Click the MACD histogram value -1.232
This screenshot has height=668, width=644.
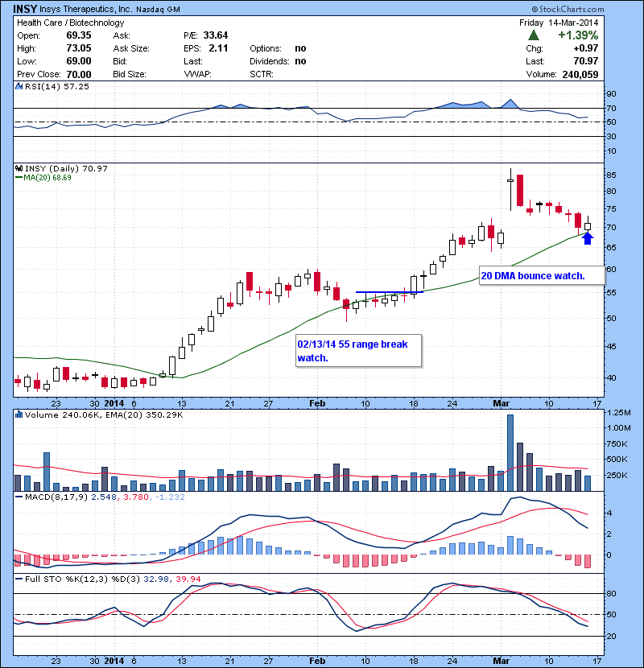(170, 497)
